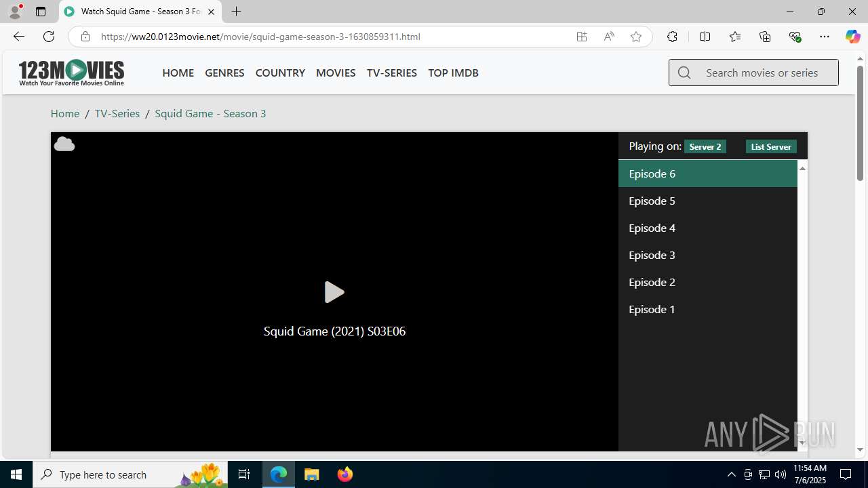
Task: View site information lock icon
Action: (85, 37)
